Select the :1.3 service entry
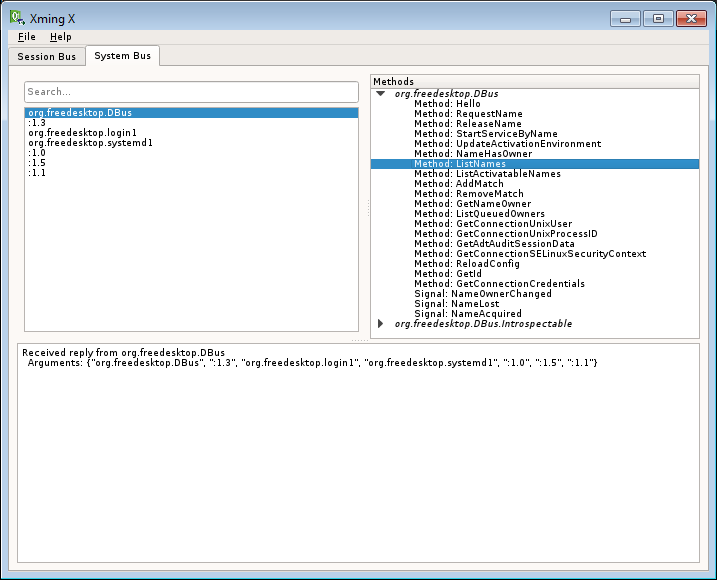717x580 pixels. pos(191,123)
